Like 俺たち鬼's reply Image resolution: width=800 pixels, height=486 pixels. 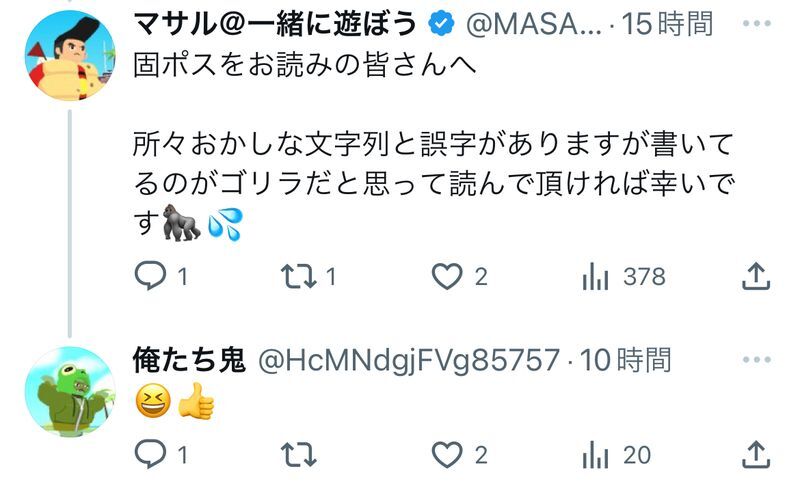(459, 454)
